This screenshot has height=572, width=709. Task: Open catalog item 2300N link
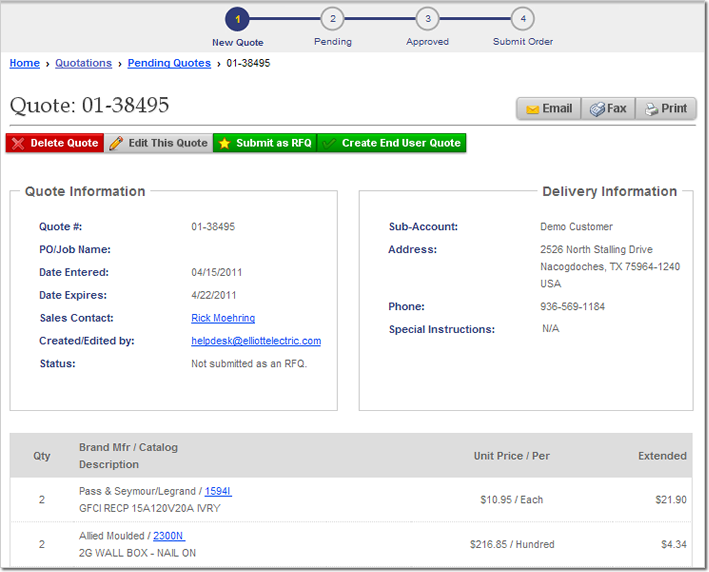click(x=169, y=536)
